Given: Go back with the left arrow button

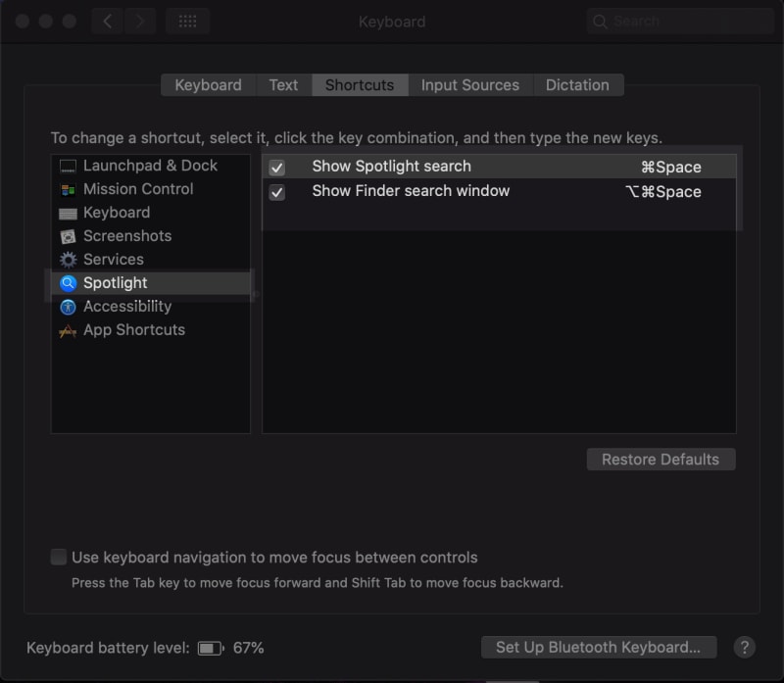Looking at the screenshot, I should [x=107, y=21].
